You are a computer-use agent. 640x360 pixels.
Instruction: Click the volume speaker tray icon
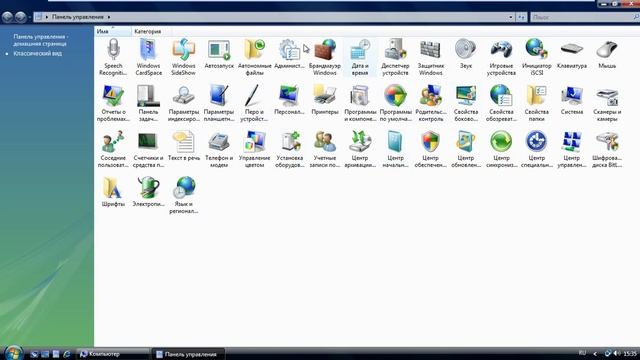point(616,353)
